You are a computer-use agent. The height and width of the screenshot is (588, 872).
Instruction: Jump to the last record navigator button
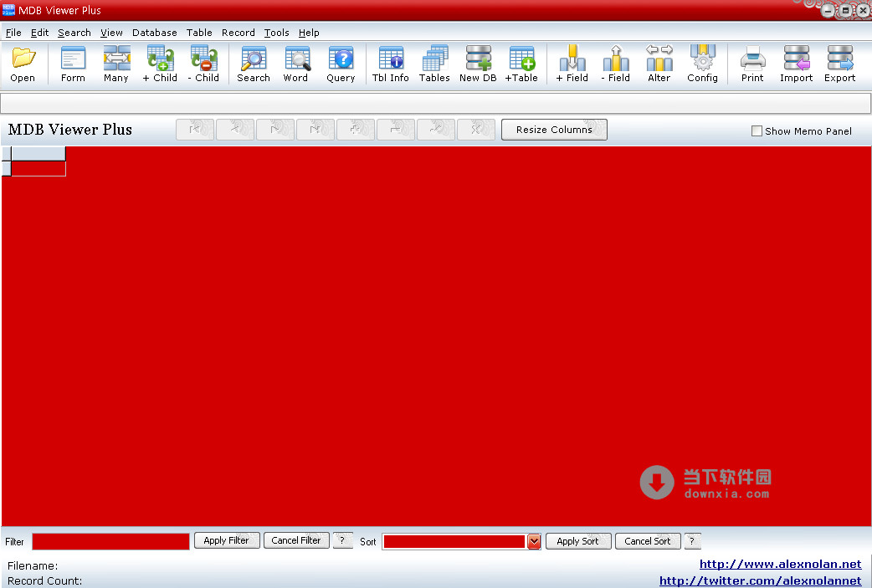click(x=315, y=130)
